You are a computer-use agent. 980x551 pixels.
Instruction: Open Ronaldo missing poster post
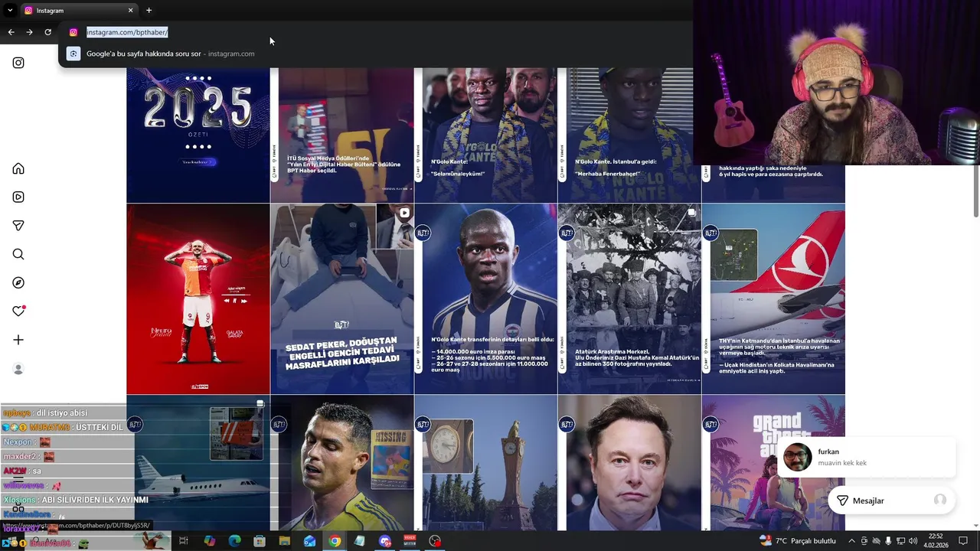click(341, 462)
